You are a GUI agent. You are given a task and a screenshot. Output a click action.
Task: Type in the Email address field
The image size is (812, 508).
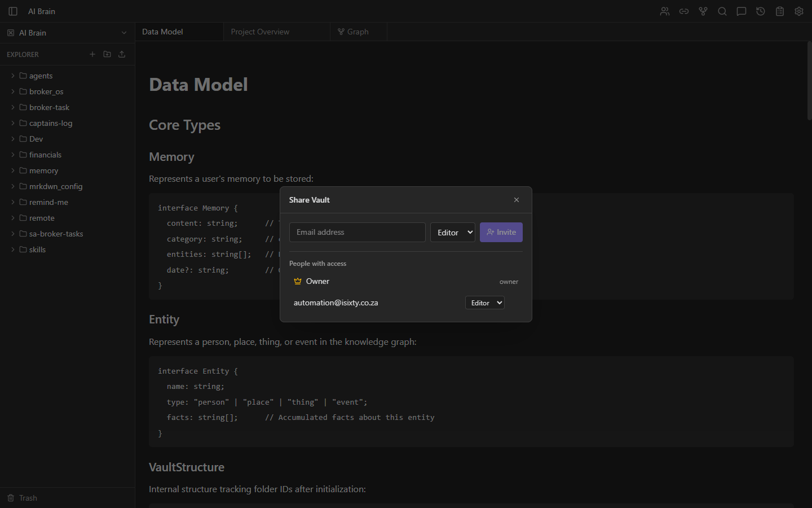click(357, 232)
